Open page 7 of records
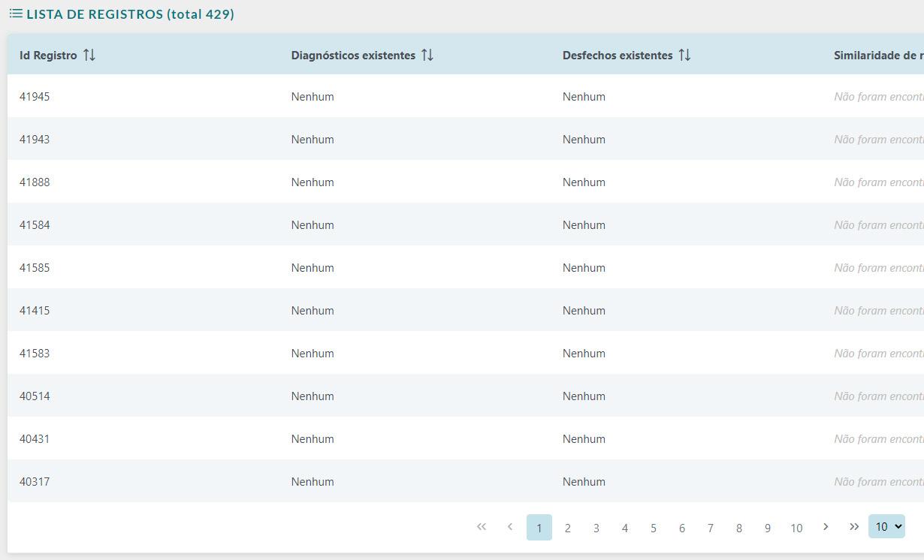 click(711, 527)
